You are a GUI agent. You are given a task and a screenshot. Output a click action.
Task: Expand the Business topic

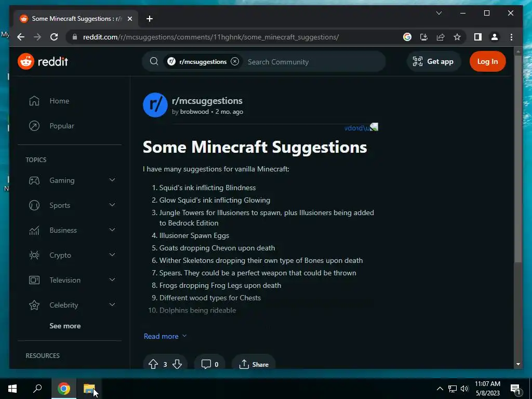tap(112, 230)
